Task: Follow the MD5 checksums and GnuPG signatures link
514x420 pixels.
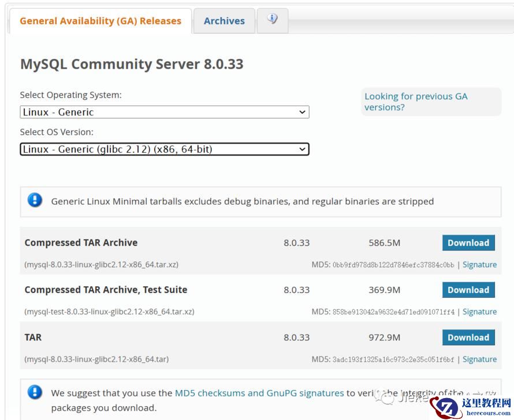Action: tap(259, 393)
